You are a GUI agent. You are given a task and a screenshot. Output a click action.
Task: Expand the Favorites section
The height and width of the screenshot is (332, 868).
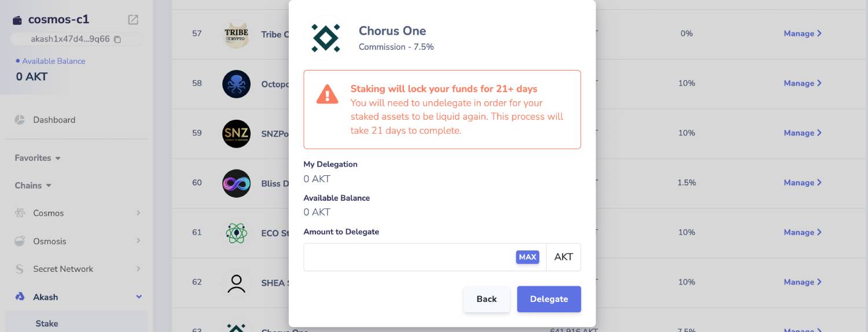click(x=38, y=158)
